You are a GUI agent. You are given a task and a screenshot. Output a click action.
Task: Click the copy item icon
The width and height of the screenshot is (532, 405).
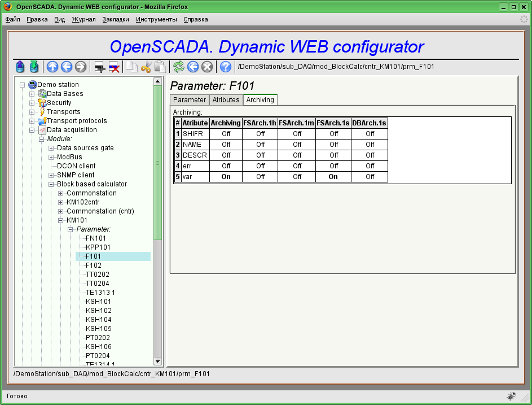(x=131, y=67)
